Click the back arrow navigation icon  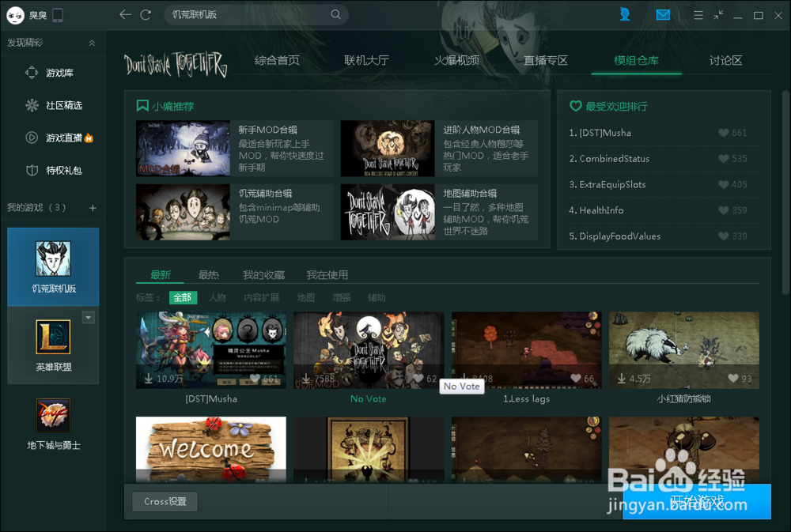[x=125, y=14]
